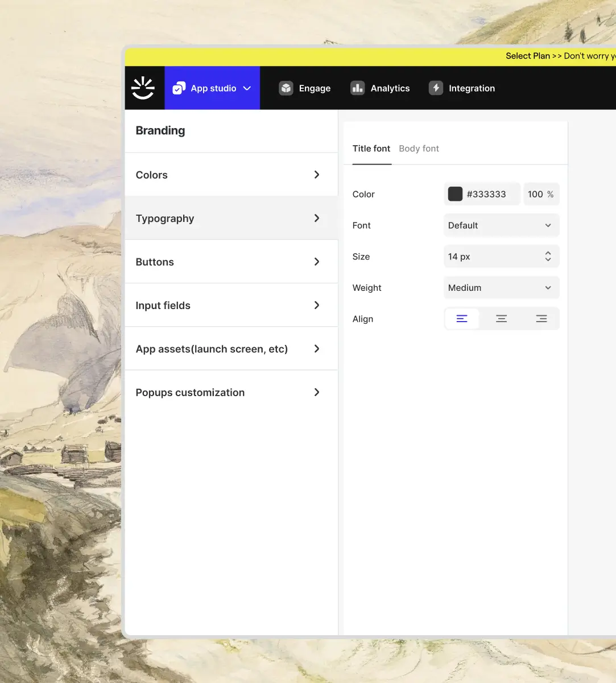
Task: Expand the Buttons section chevron
Action: point(317,262)
